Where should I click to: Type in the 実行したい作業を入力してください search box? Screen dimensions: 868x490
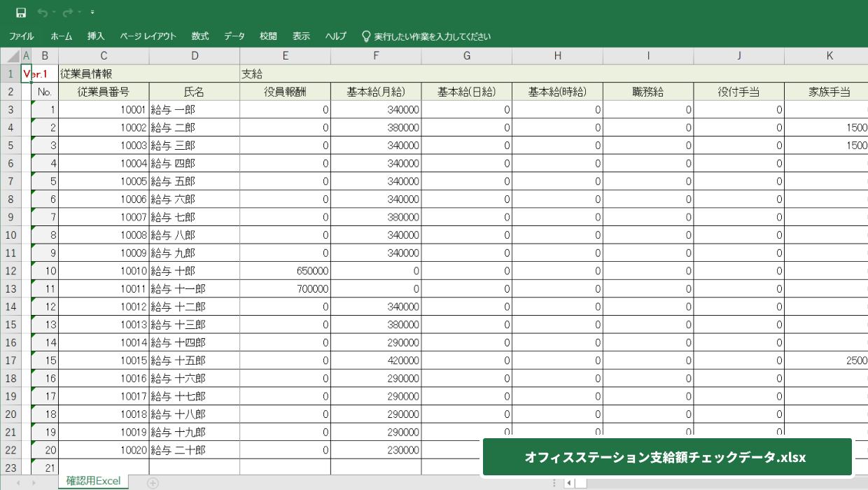click(x=432, y=36)
